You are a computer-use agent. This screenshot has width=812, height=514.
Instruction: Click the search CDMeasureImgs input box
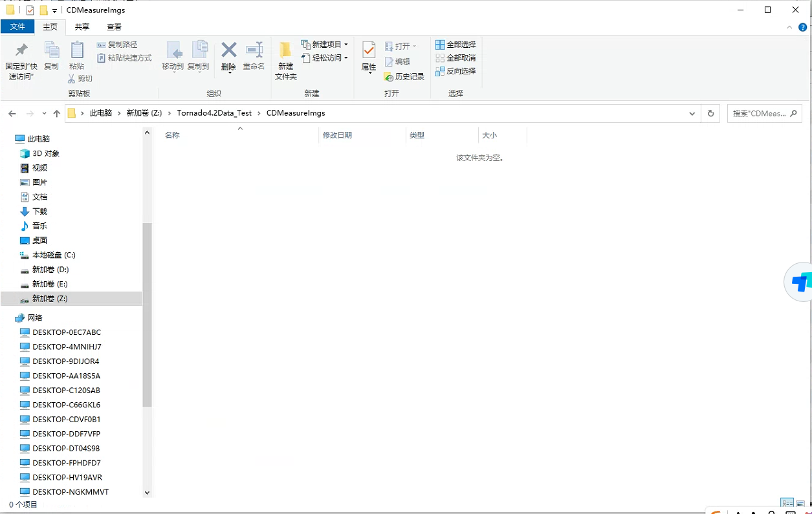point(763,113)
